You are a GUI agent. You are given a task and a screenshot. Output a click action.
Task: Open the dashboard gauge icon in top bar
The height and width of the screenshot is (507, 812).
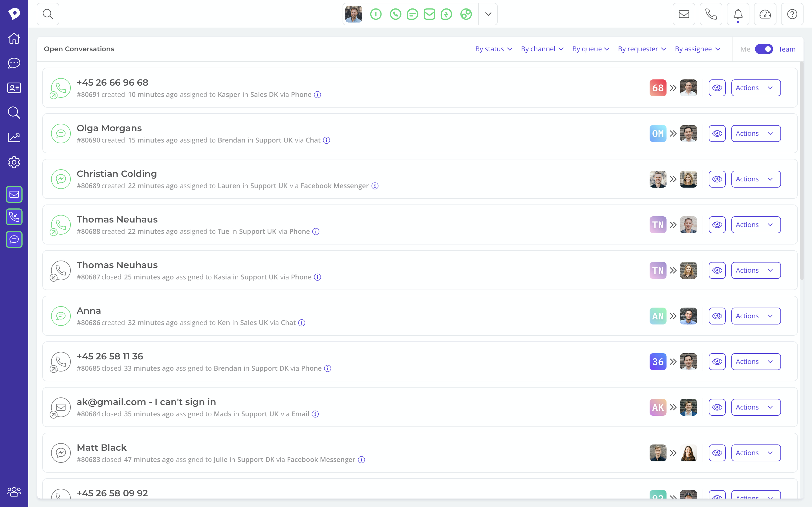[765, 14]
